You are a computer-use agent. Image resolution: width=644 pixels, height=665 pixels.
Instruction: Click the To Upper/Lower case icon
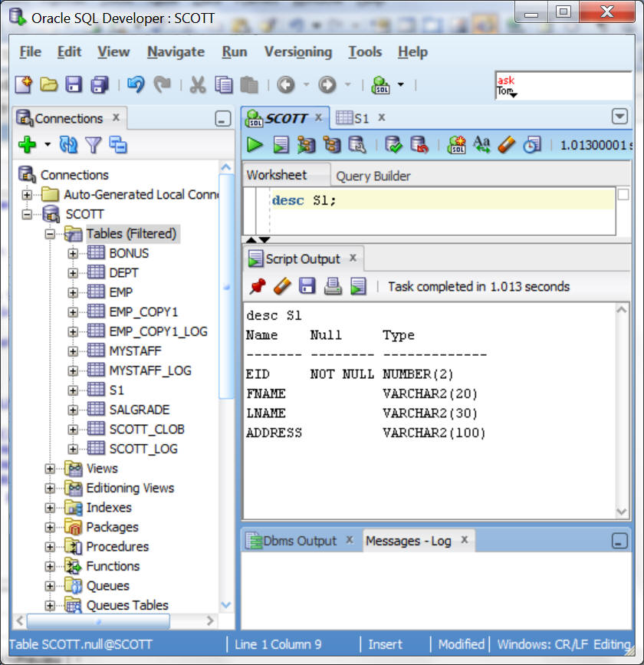click(x=481, y=145)
